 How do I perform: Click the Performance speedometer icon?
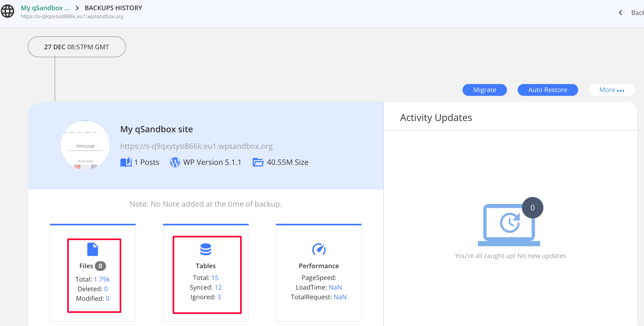(319, 249)
